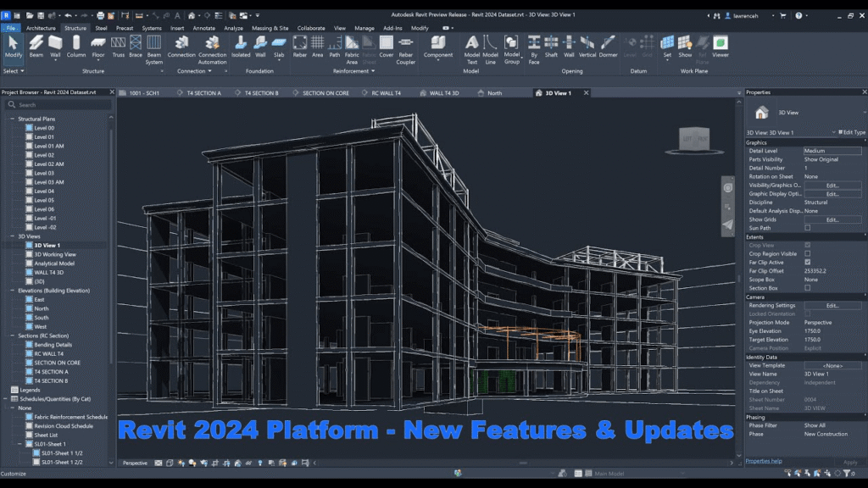Image resolution: width=868 pixels, height=488 pixels.
Task: Select the Column tool
Action: click(x=75, y=47)
